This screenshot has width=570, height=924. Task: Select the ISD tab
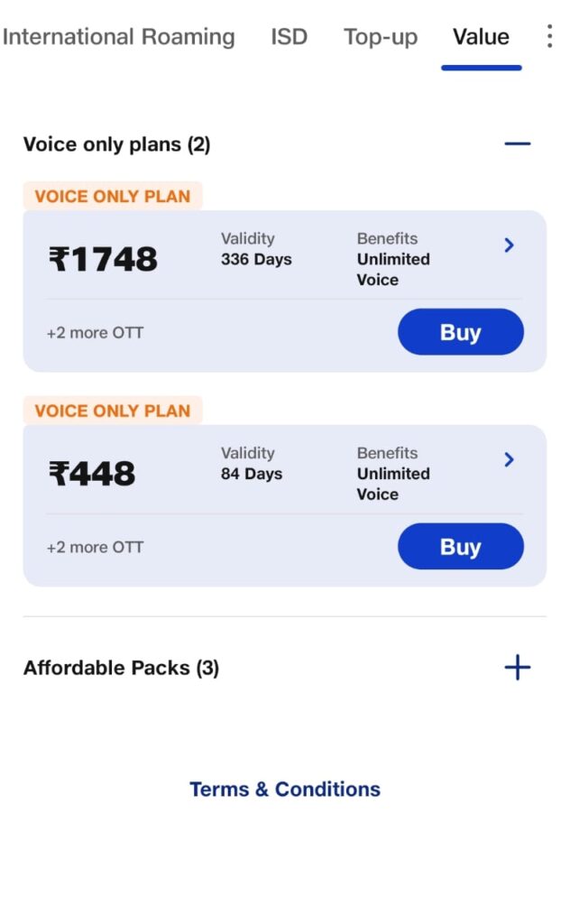click(x=289, y=36)
